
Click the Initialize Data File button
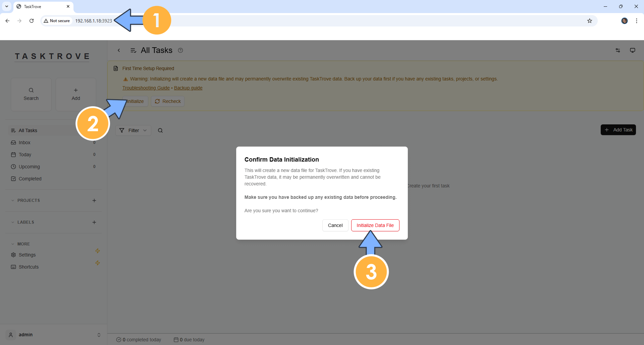375,225
